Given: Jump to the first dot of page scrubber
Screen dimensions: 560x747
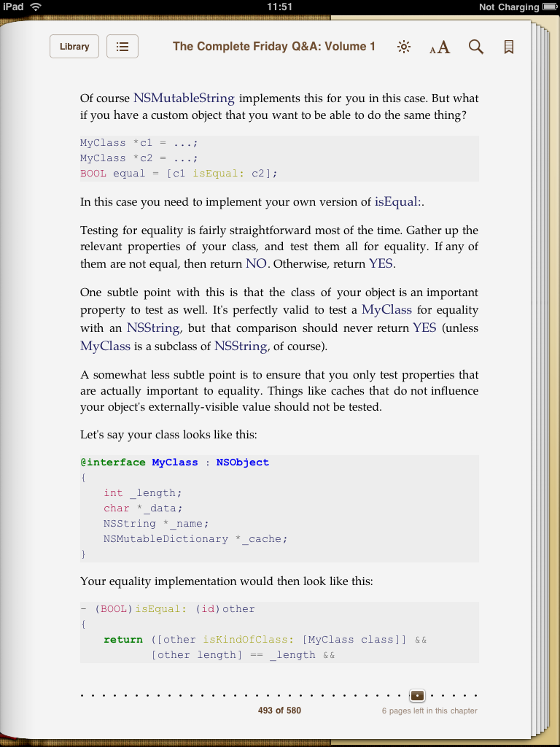Looking at the screenshot, I should [82, 696].
